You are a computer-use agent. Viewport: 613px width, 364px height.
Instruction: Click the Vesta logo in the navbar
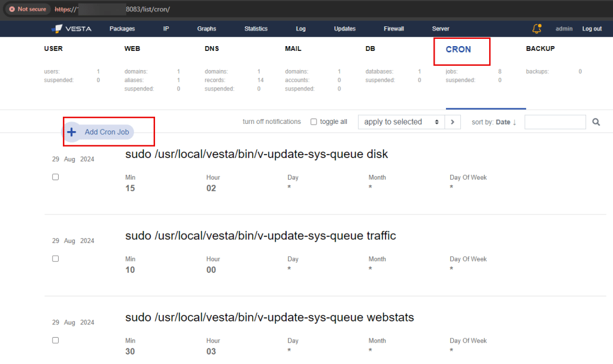72,28
